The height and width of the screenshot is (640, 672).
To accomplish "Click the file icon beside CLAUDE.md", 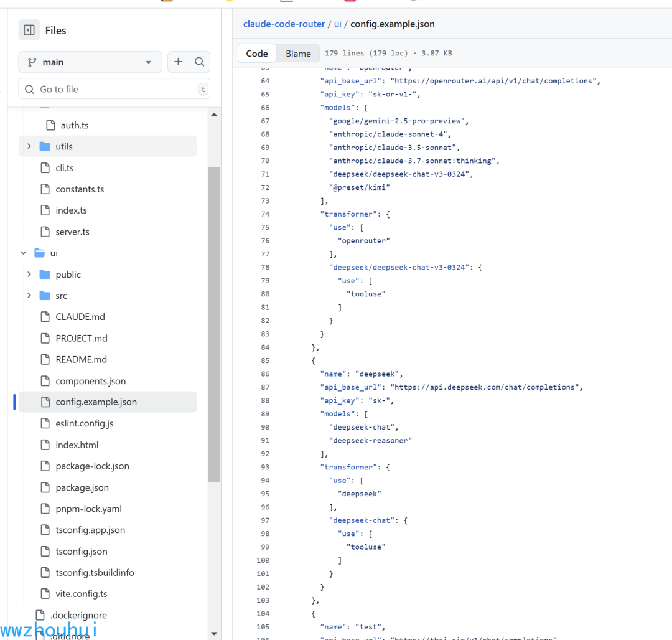I will pos(45,317).
